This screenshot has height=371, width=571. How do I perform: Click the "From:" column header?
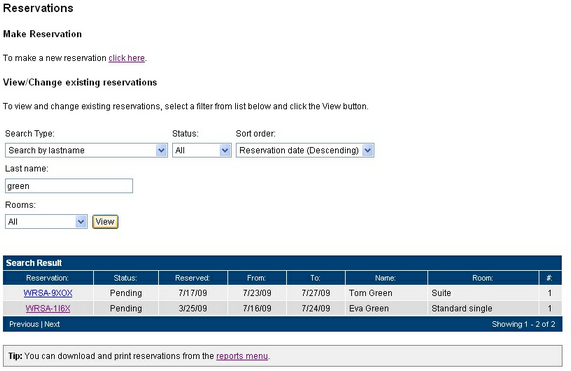pyautogui.click(x=256, y=278)
